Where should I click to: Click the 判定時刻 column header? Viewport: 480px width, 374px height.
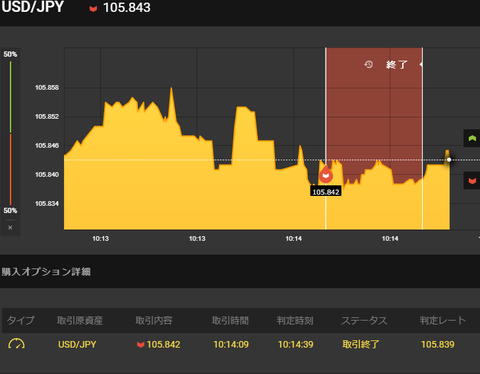pyautogui.click(x=295, y=320)
